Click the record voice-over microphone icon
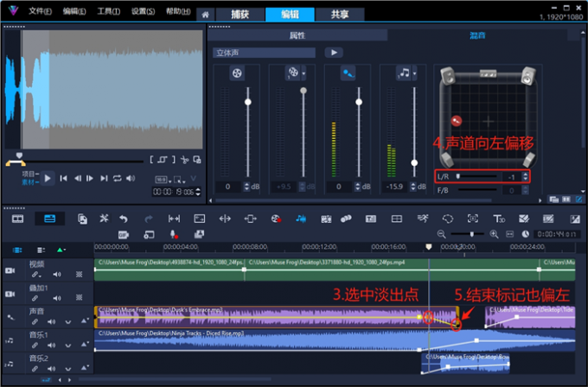 pyautogui.click(x=174, y=234)
